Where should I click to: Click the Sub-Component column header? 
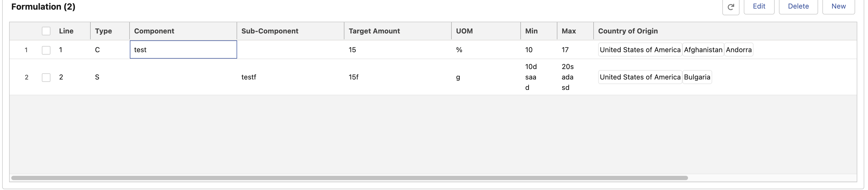pos(270,31)
